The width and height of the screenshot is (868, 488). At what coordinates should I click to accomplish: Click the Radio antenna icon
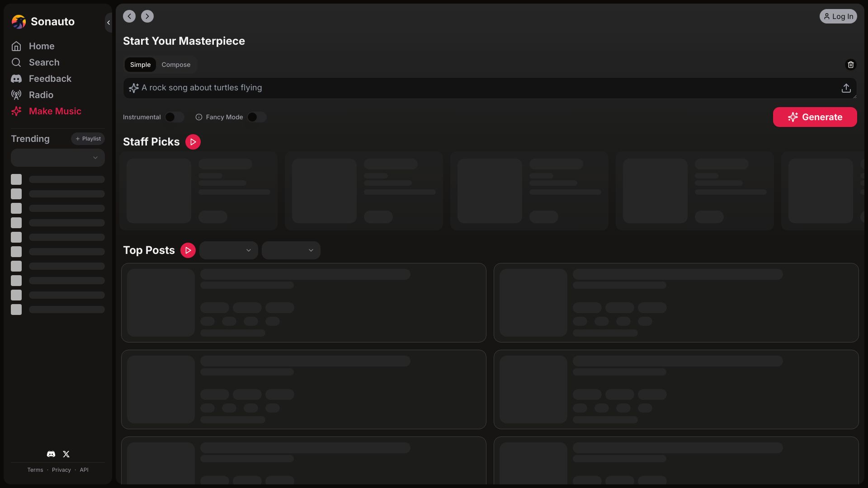(x=16, y=95)
